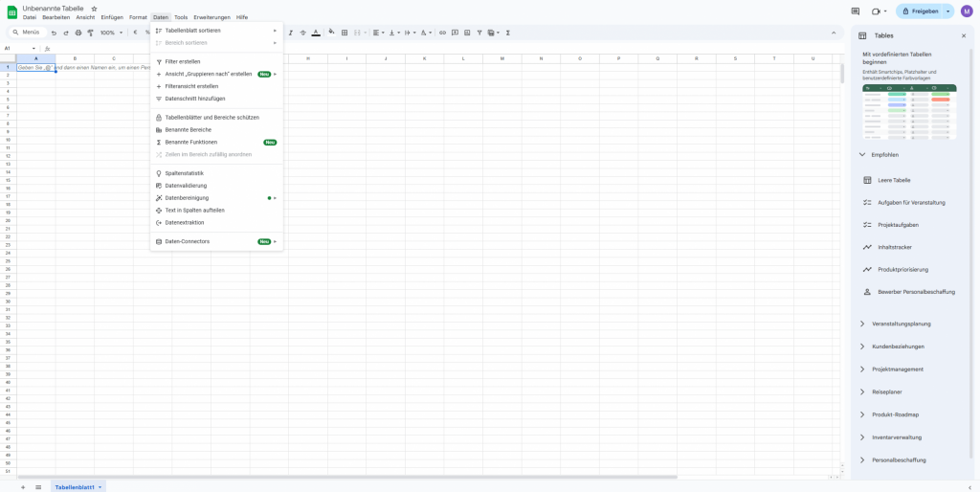Open Tabellenblatt1 tab menu arrow
The image size is (980, 492).
(100, 487)
